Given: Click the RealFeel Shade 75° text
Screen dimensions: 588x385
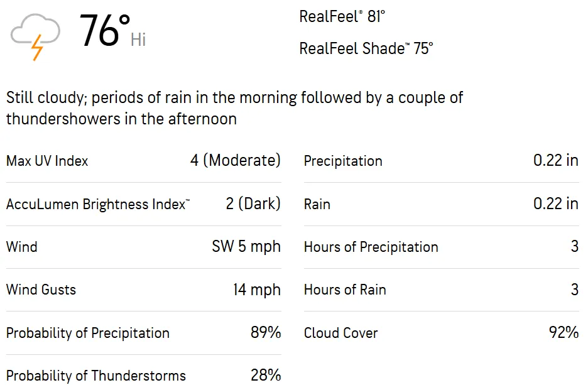Looking at the screenshot, I should pos(366,48).
